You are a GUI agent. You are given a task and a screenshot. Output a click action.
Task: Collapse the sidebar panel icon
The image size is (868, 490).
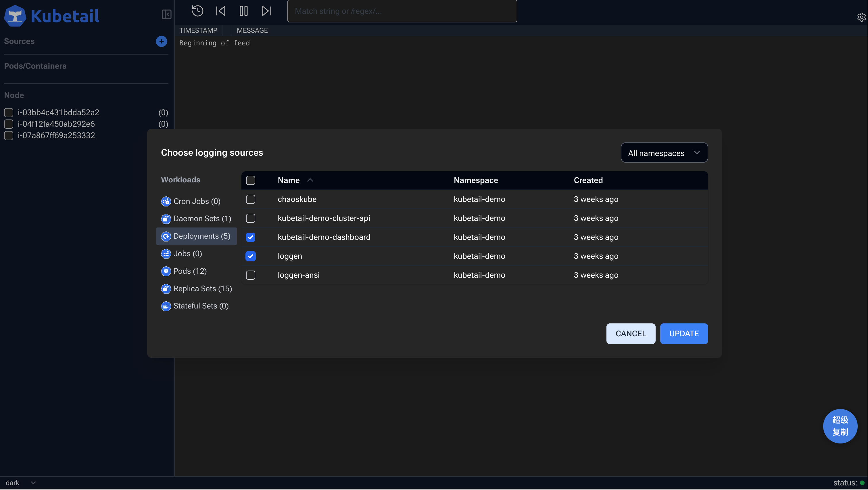166,14
